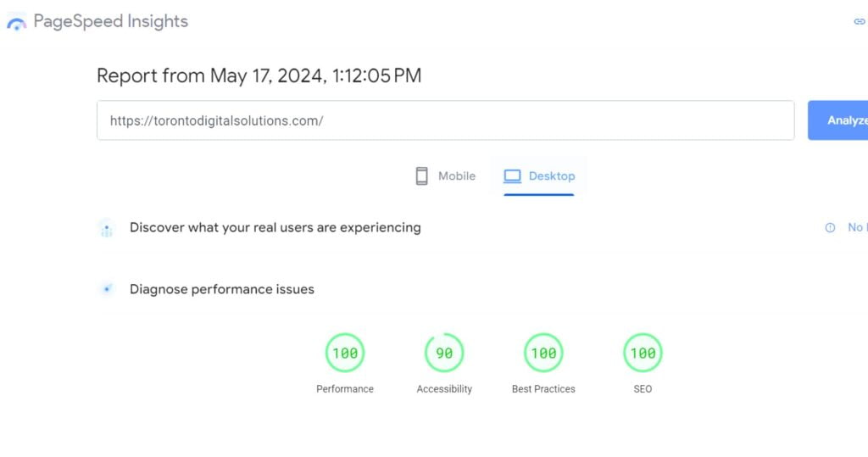Click the Diagnose performance issues icon
The height and width of the screenshot is (457, 868).
pyautogui.click(x=107, y=289)
